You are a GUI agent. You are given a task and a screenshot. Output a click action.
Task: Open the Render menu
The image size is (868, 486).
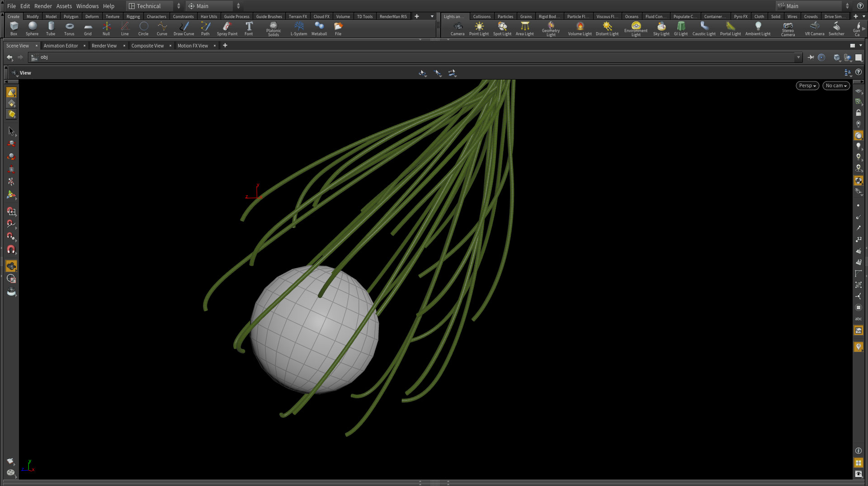pos(43,6)
